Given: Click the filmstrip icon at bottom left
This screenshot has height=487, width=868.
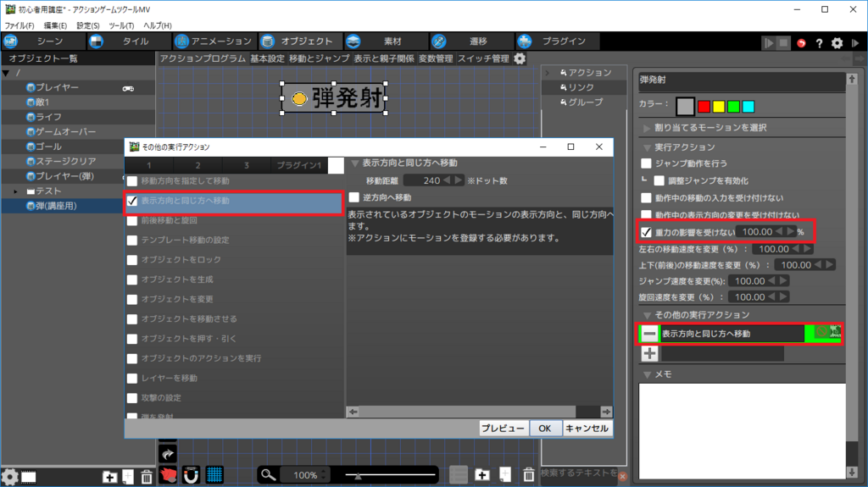Looking at the screenshot, I should pyautogui.click(x=29, y=477).
